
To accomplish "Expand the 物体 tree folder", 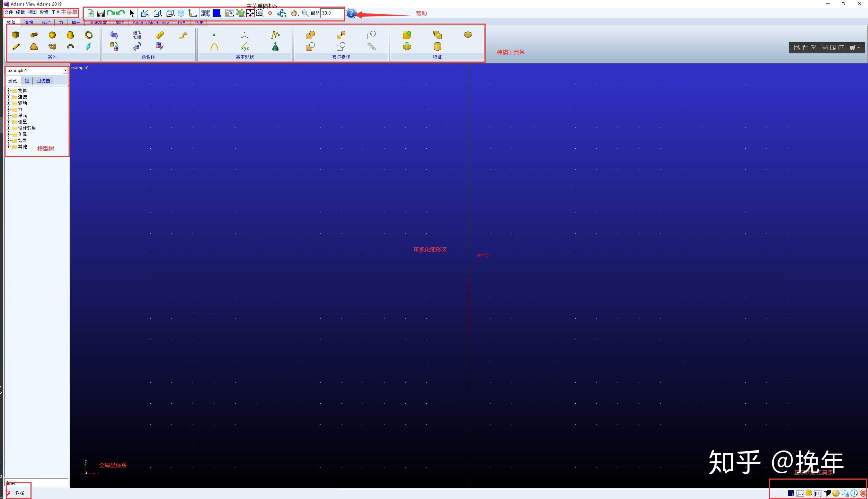I will point(9,90).
